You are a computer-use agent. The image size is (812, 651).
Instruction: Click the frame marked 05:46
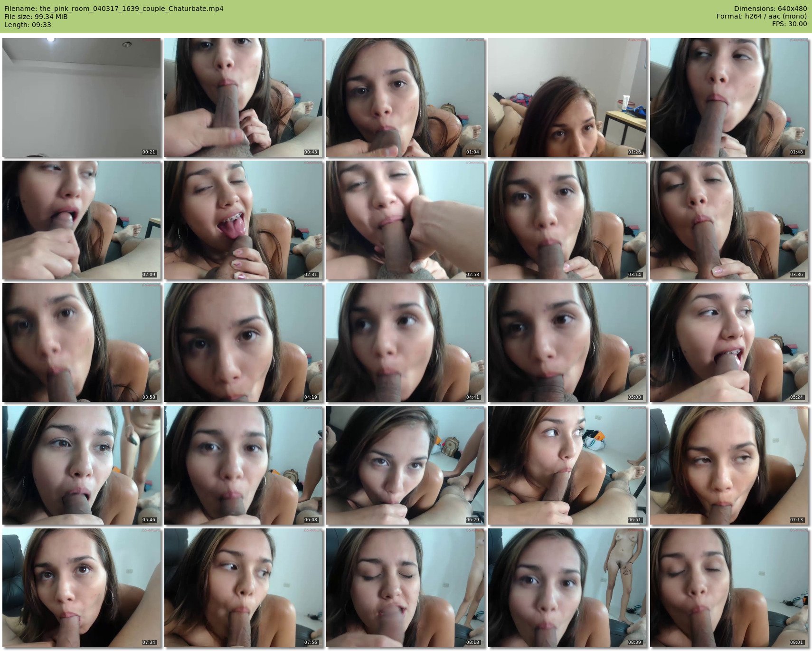[x=82, y=465]
